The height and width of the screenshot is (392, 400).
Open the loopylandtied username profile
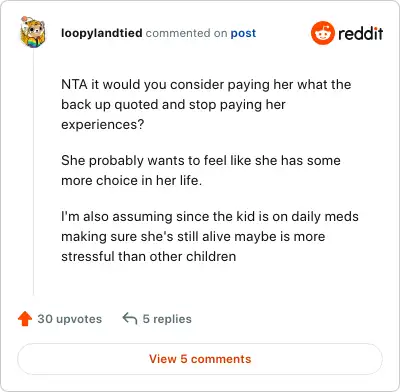[102, 33]
